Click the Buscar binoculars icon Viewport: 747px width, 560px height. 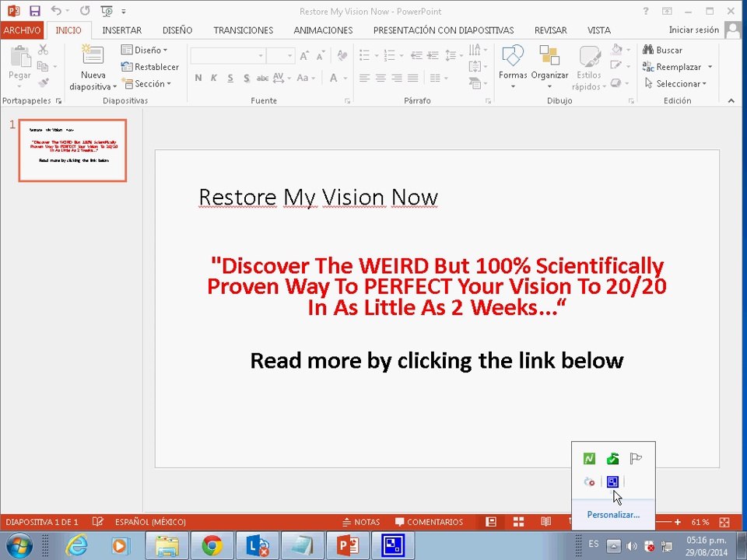(x=648, y=50)
